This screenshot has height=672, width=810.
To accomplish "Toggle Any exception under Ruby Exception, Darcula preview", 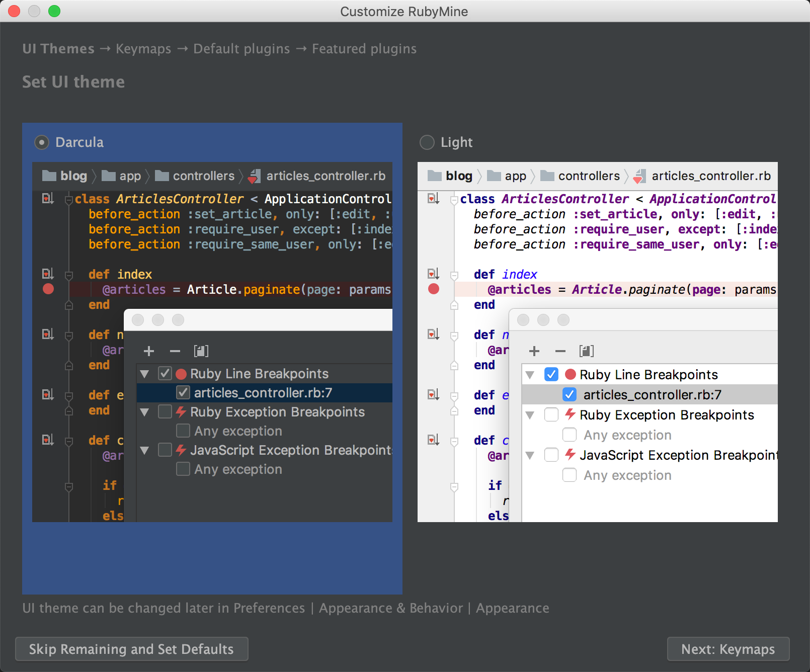I will tap(183, 431).
